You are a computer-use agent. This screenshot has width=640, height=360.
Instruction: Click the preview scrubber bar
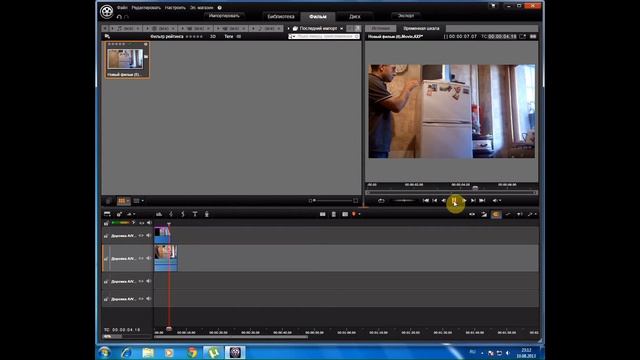pyautogui.click(x=451, y=193)
